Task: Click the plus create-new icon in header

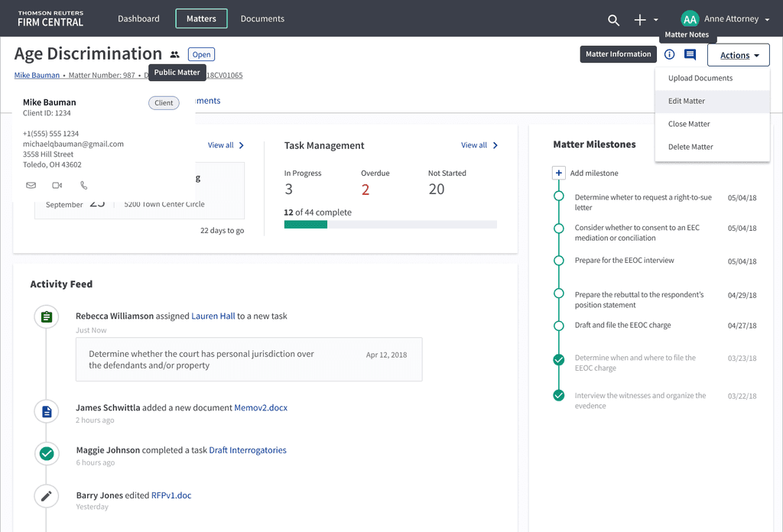Action: click(x=640, y=19)
